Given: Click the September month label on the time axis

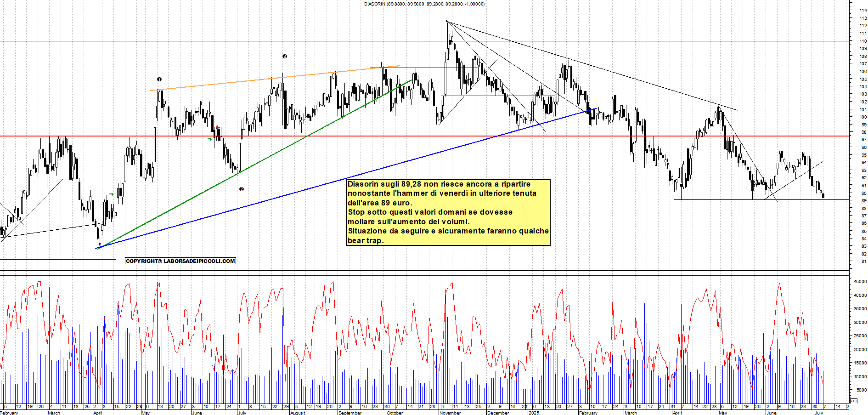Looking at the screenshot, I should (x=350, y=413).
